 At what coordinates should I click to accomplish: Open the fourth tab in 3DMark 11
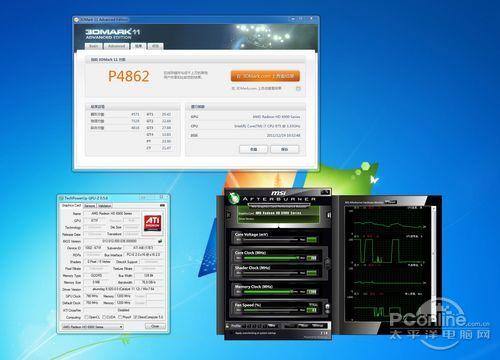[155, 46]
